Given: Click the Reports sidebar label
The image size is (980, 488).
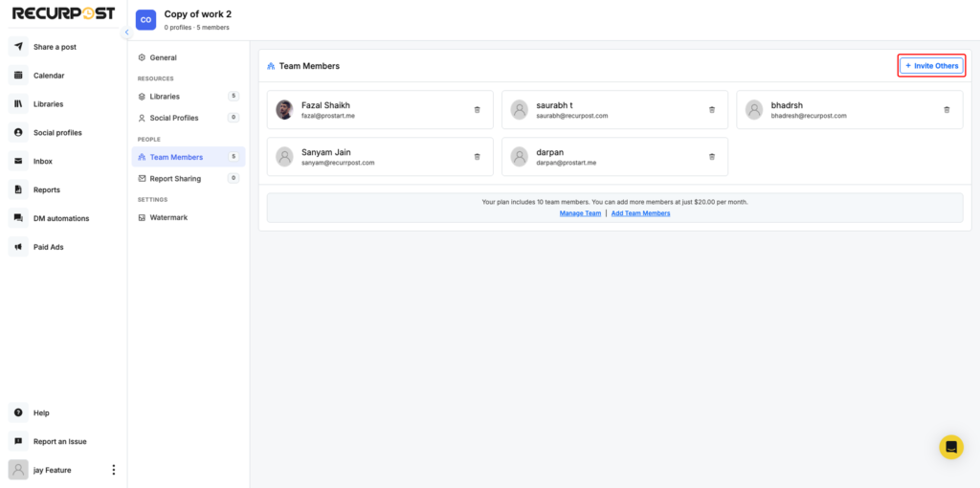Looking at the screenshot, I should (x=47, y=190).
